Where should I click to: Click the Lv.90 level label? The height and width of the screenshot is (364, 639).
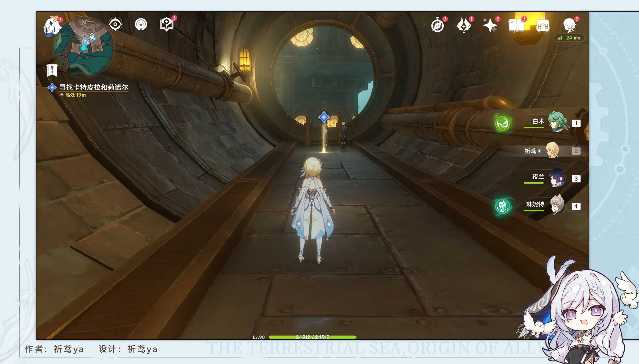point(258,337)
